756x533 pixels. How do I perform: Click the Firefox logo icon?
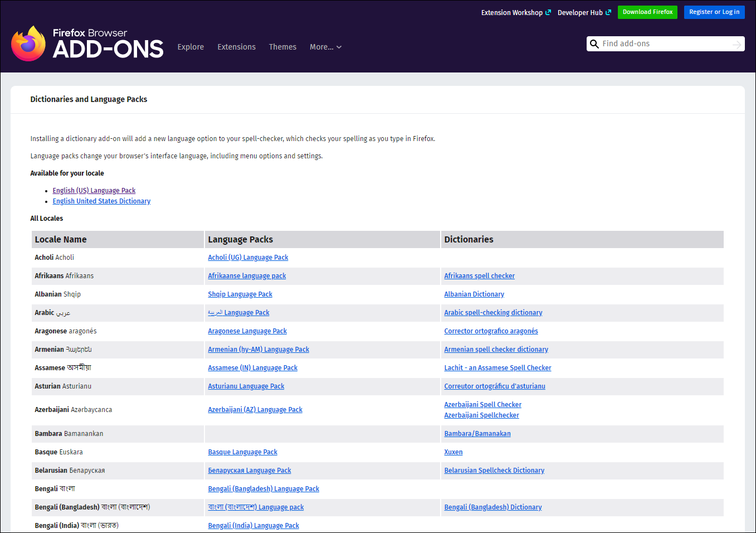click(28, 43)
